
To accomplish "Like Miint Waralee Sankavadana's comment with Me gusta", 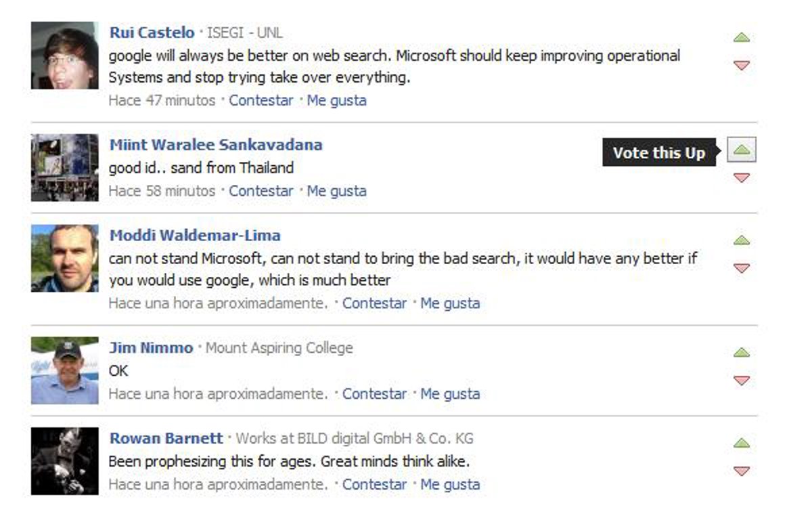I will pyautogui.click(x=336, y=191).
